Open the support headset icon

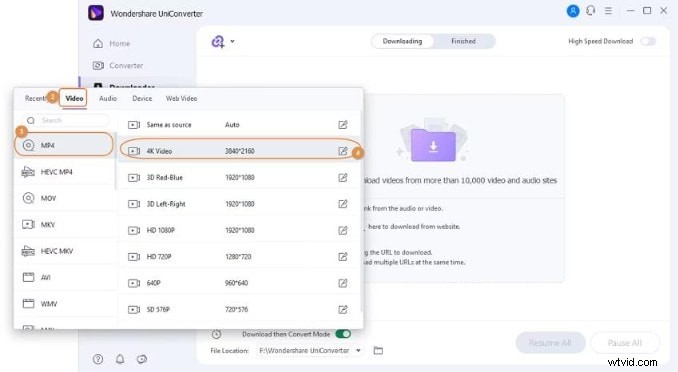(591, 11)
